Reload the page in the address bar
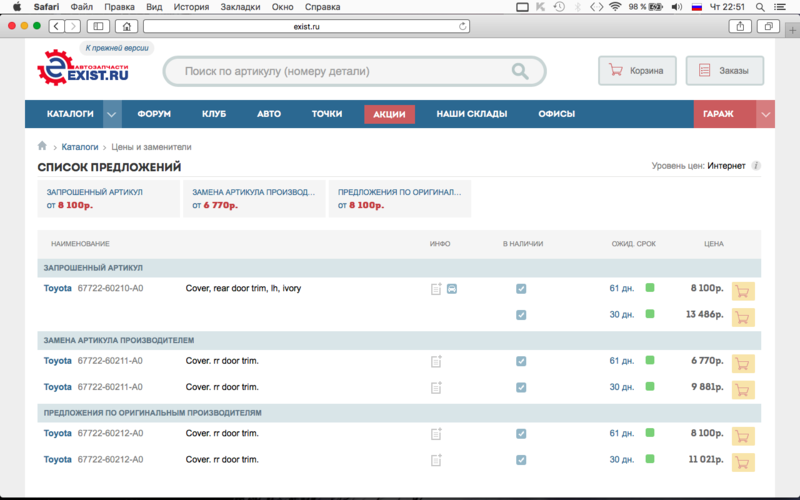 click(x=462, y=26)
